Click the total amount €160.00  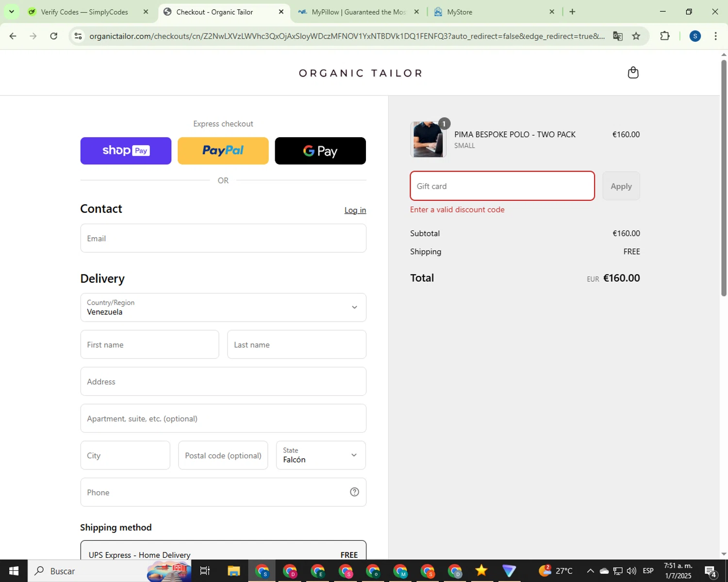pos(621,278)
